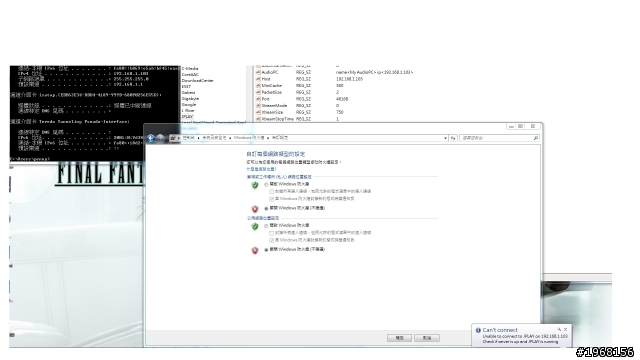The image size is (640, 360).
Task: Select the JPLAY registry key
Action: (x=187, y=117)
